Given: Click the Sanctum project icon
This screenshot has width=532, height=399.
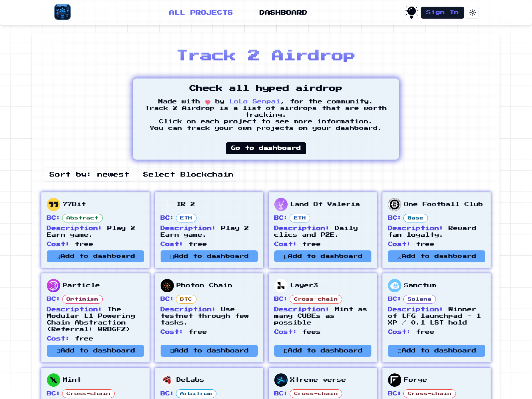Looking at the screenshot, I should coord(394,285).
